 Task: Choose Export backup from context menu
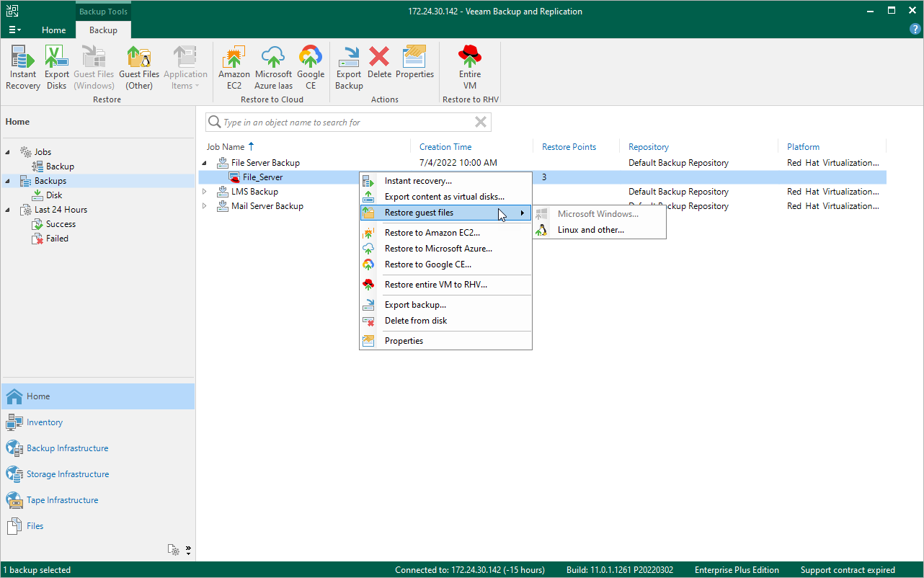pyautogui.click(x=445, y=305)
